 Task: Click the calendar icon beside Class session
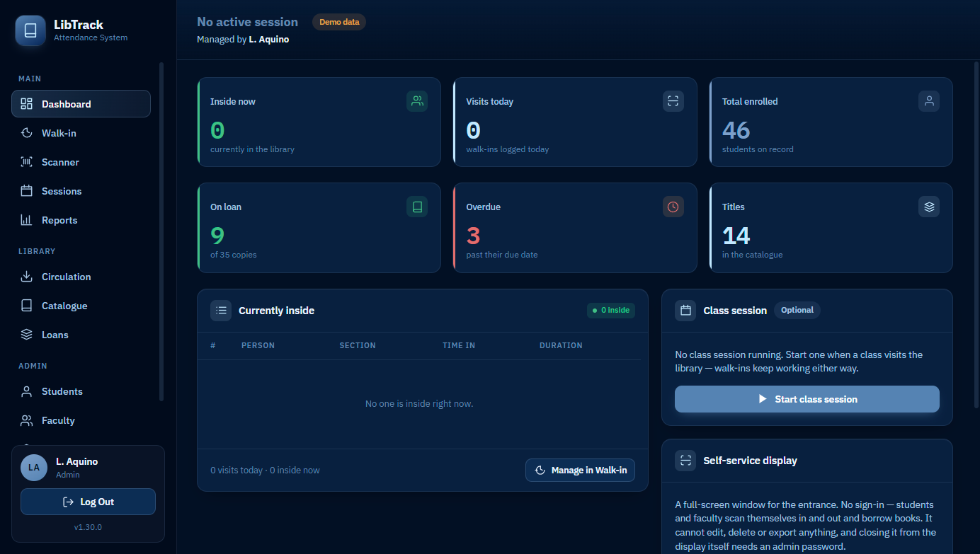[x=685, y=311]
